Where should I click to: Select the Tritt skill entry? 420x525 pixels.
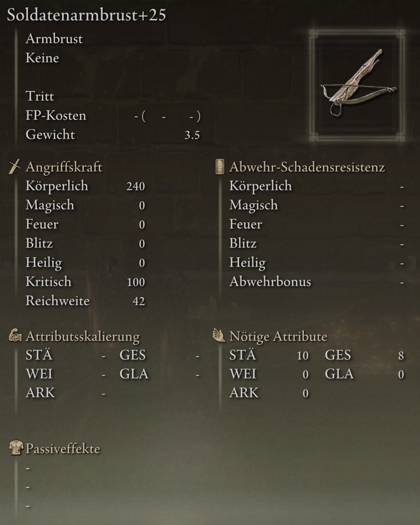(x=40, y=96)
